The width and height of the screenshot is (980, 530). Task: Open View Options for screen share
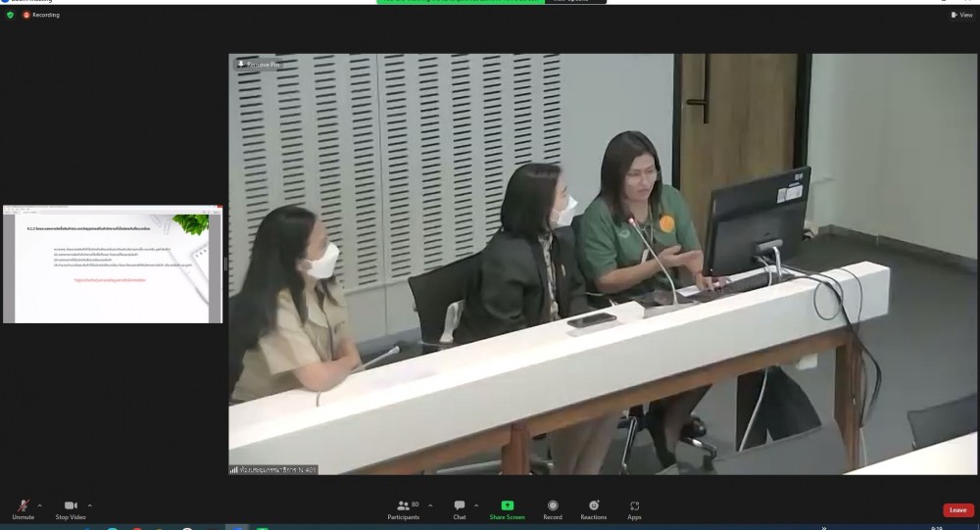pyautogui.click(x=575, y=2)
